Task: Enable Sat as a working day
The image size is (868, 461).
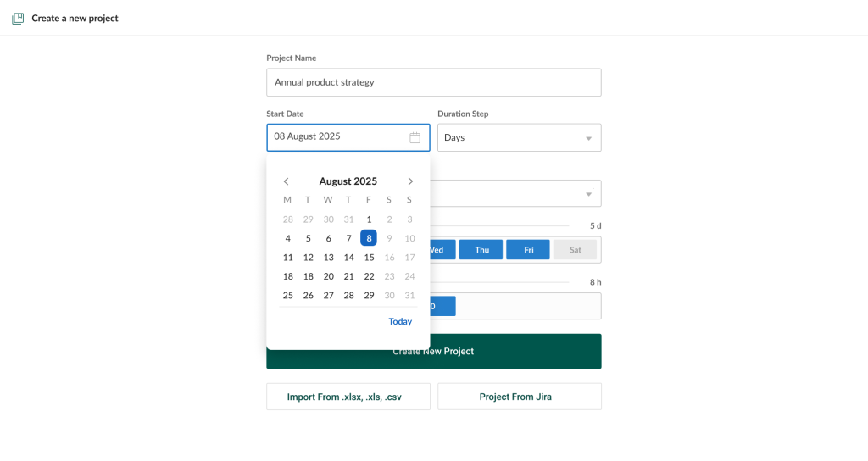Action: coord(576,250)
